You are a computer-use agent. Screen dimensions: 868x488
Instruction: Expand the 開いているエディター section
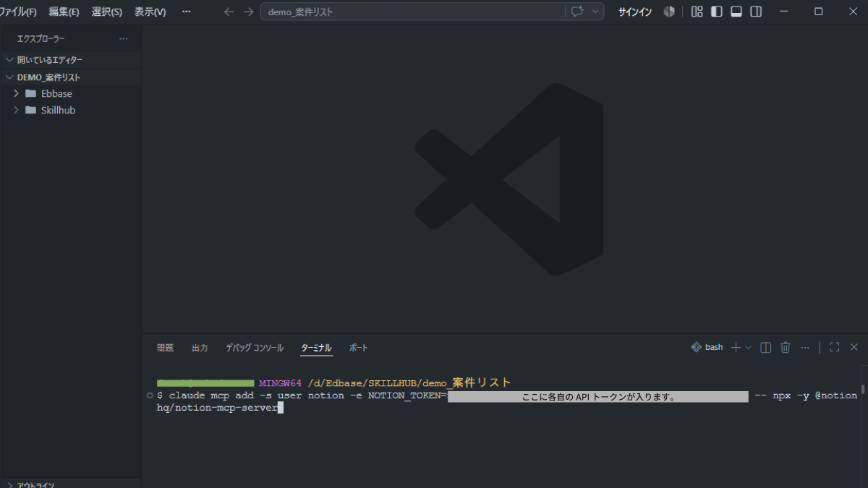71,60
